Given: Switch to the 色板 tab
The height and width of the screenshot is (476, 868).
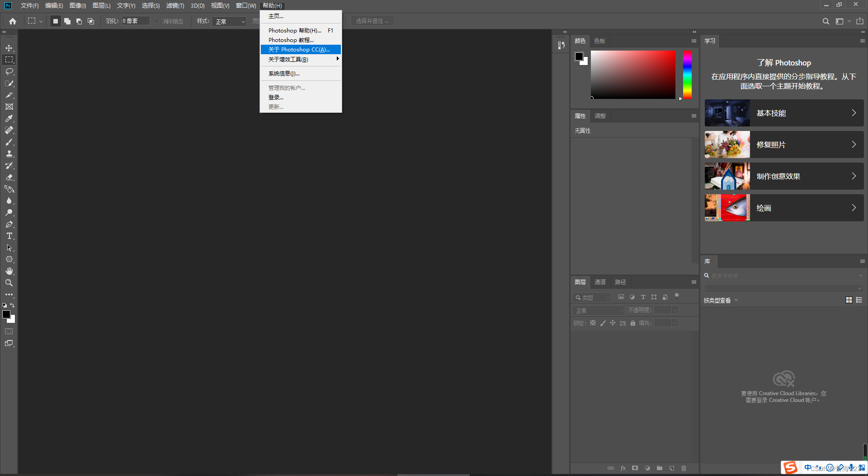Looking at the screenshot, I should pyautogui.click(x=599, y=41).
